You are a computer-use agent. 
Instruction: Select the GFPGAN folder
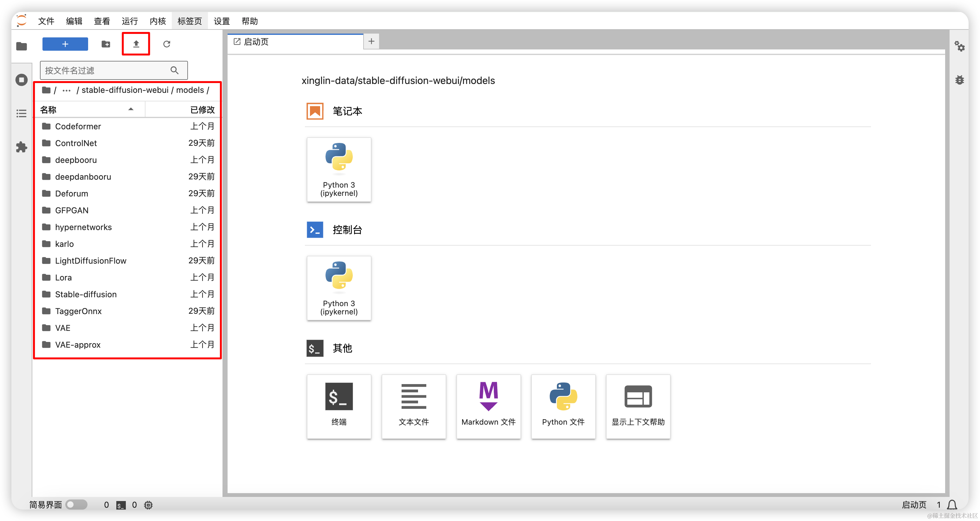tap(128, 210)
